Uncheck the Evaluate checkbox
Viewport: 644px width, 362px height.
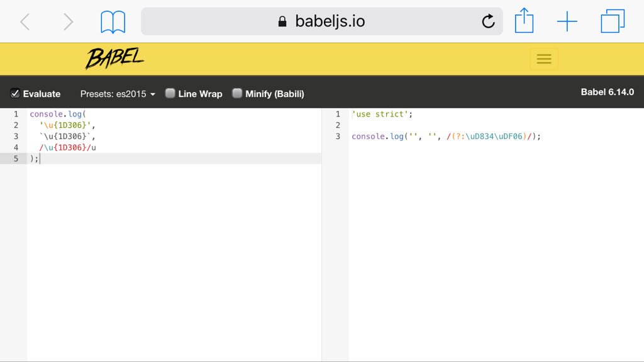[15, 93]
